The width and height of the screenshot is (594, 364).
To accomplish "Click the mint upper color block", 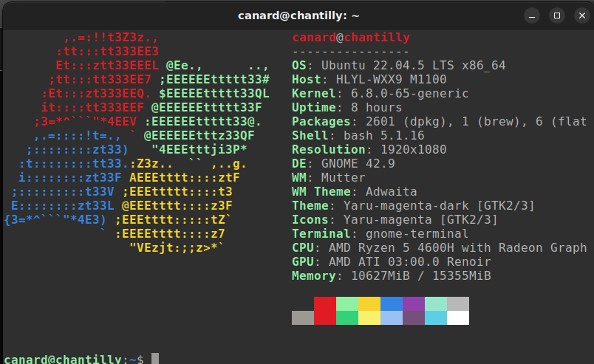I will click(436, 303).
